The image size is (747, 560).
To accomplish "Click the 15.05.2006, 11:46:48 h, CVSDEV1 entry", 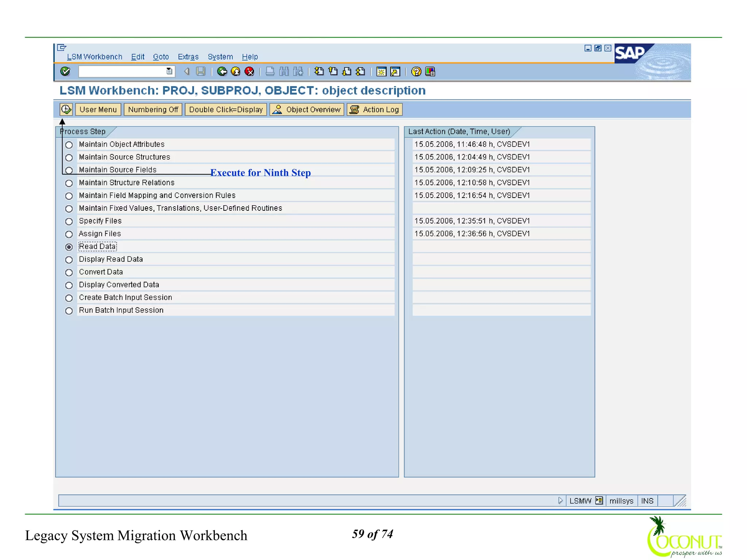I will coord(502,144).
